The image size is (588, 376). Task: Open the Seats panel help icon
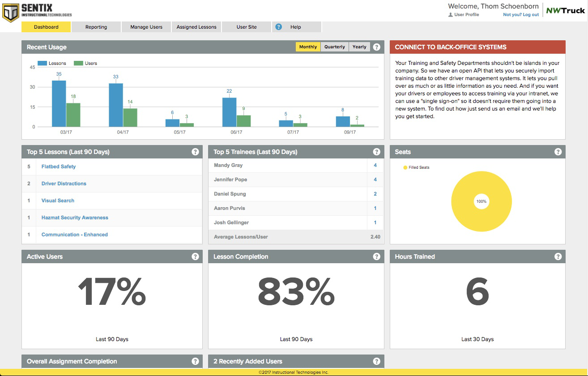point(558,152)
